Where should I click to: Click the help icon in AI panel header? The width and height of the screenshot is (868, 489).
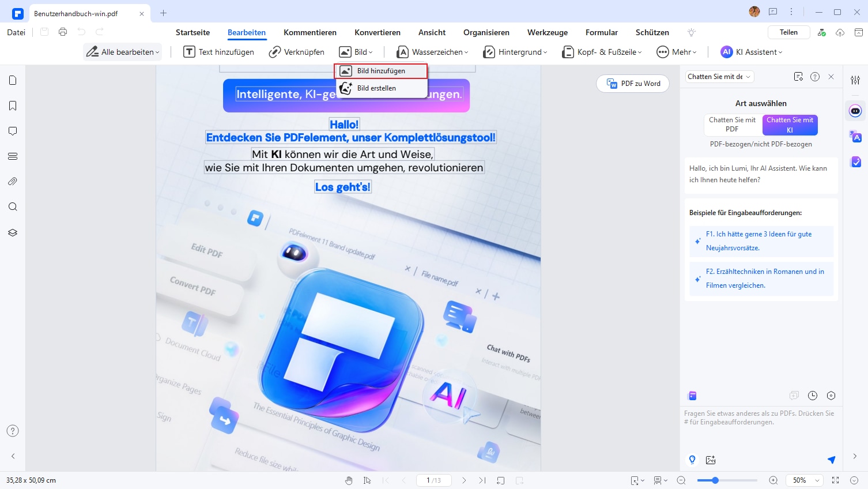click(815, 77)
